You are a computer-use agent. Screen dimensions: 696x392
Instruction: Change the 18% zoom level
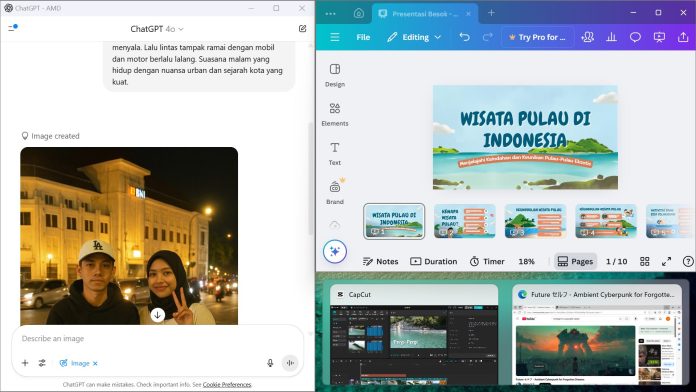point(526,261)
